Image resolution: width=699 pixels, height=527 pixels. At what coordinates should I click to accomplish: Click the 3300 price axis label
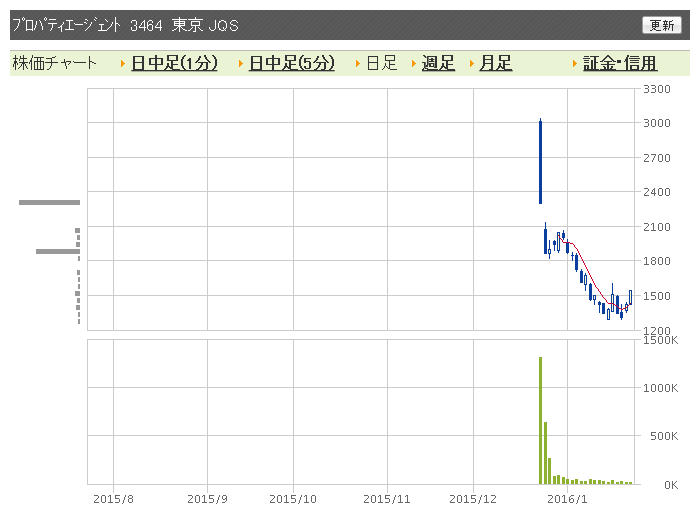pos(657,89)
